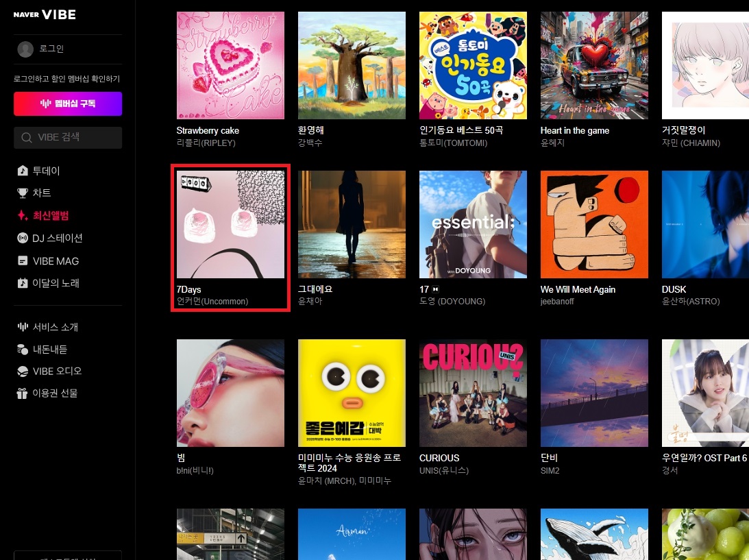Screen dimensions: 749x560
Task: Click the 멤버십 구독 button
Action: (68, 104)
